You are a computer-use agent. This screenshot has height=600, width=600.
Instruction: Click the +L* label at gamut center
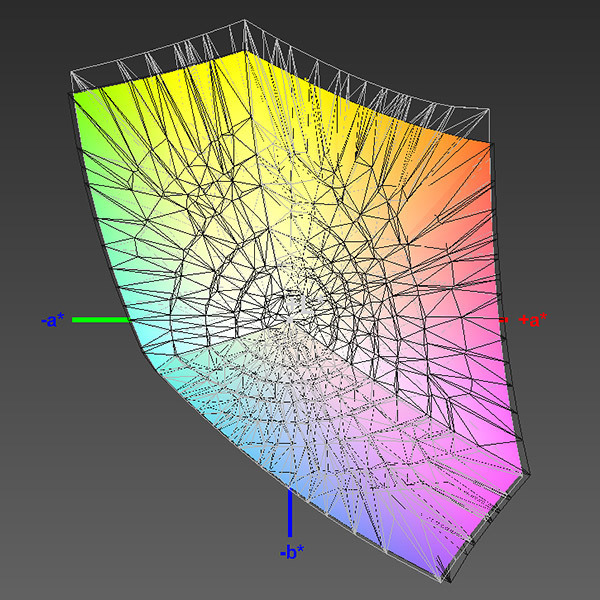pos(305,305)
